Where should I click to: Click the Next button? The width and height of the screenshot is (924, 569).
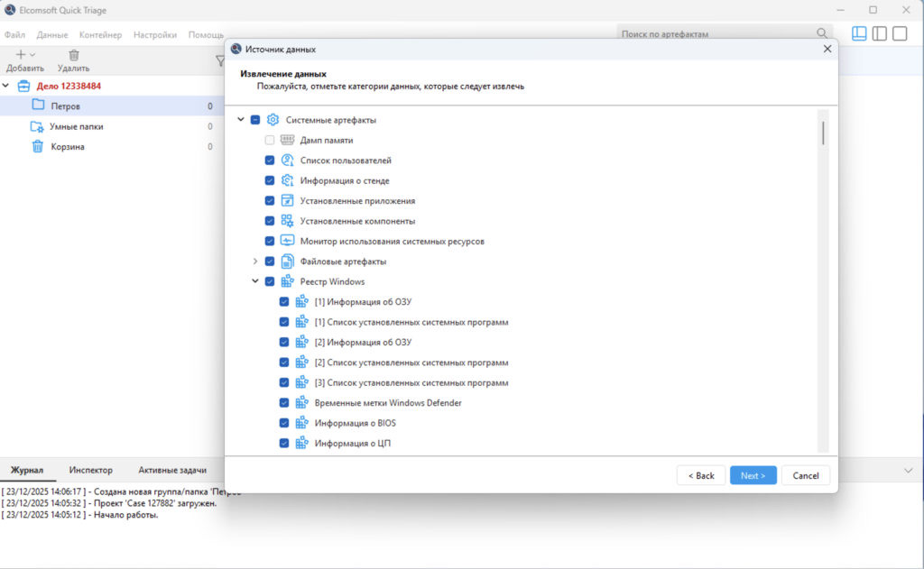753,475
